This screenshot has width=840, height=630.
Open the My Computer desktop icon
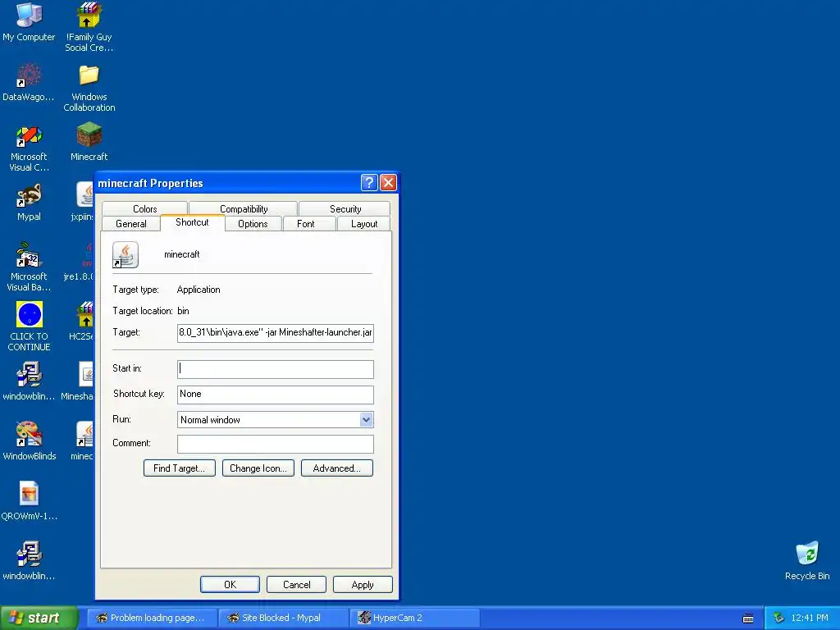coord(29,15)
